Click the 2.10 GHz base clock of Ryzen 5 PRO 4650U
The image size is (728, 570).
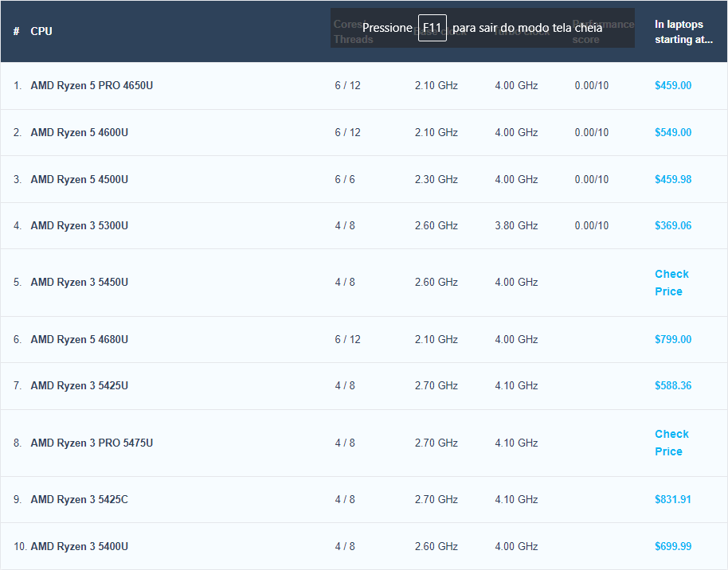point(436,85)
